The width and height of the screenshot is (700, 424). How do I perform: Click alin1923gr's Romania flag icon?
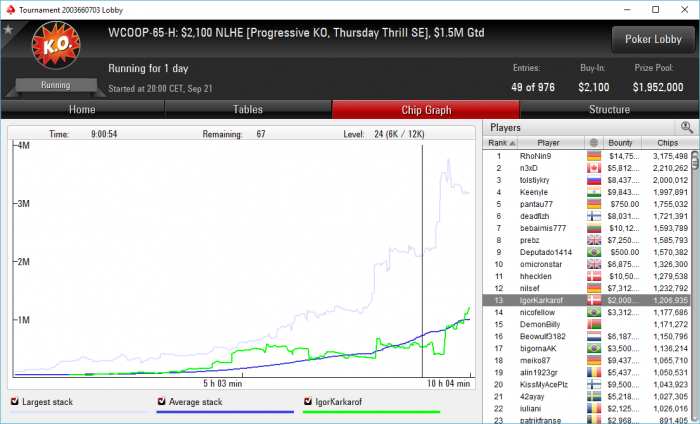(594, 373)
